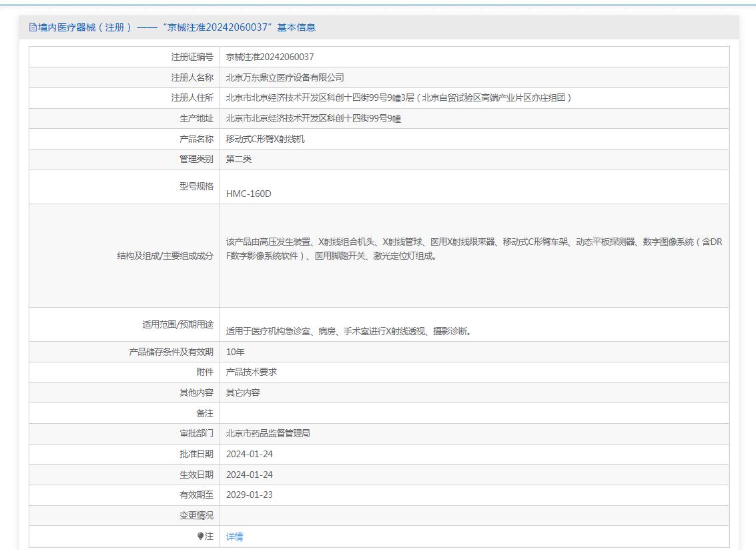
Task: Click the 其它内容 cell value
Action: (243, 392)
